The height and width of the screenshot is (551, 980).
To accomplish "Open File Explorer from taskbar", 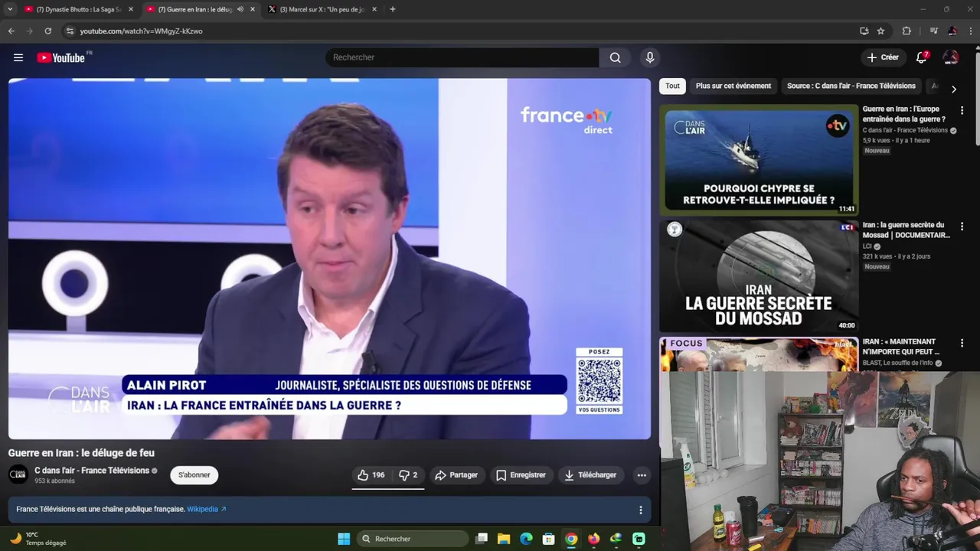I will [x=504, y=539].
